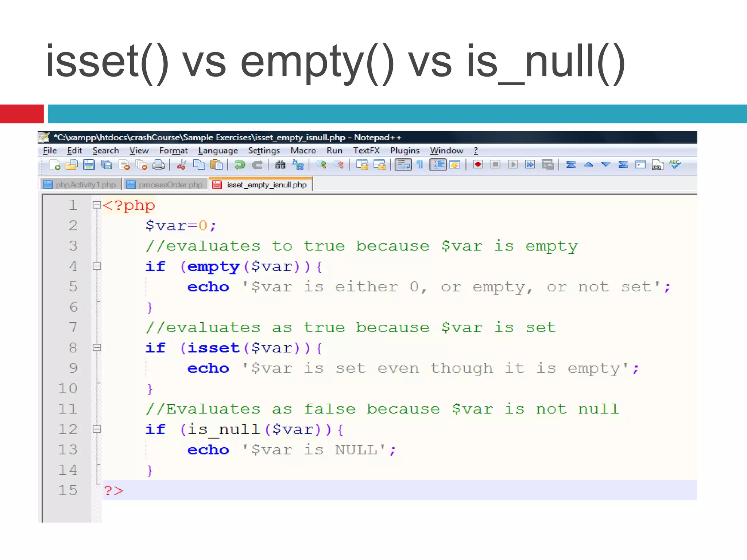Screen dimensions: 747x560
Task: Open the Settings menu
Action: tap(264, 151)
